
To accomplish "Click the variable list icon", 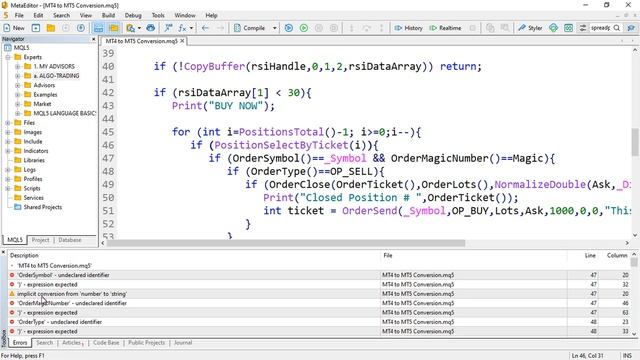I will pyautogui.click(x=168, y=28).
